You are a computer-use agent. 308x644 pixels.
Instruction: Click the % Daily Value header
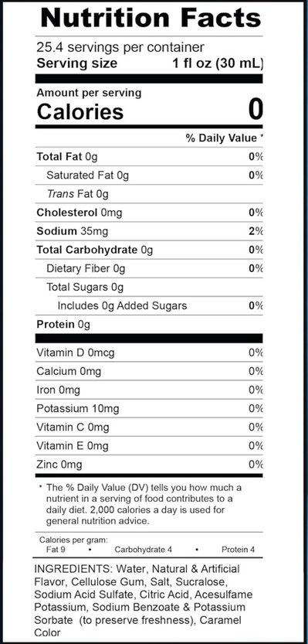coord(224,138)
